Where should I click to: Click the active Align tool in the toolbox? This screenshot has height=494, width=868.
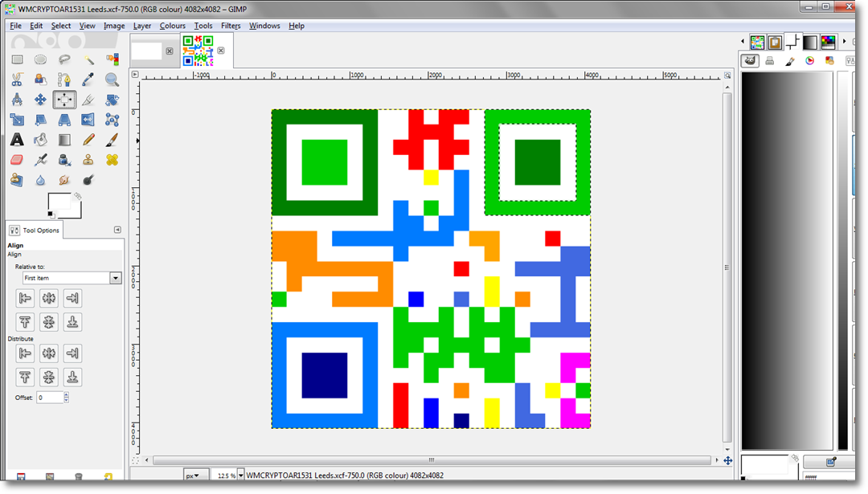pos(64,100)
